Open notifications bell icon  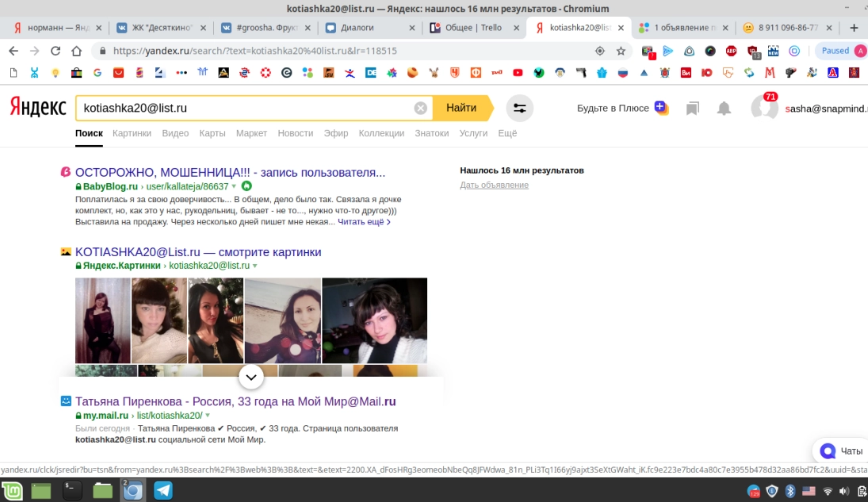pyautogui.click(x=724, y=108)
